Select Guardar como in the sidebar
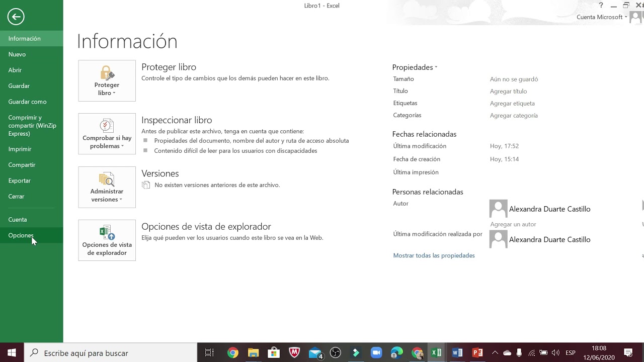The image size is (644, 362). tap(32, 102)
